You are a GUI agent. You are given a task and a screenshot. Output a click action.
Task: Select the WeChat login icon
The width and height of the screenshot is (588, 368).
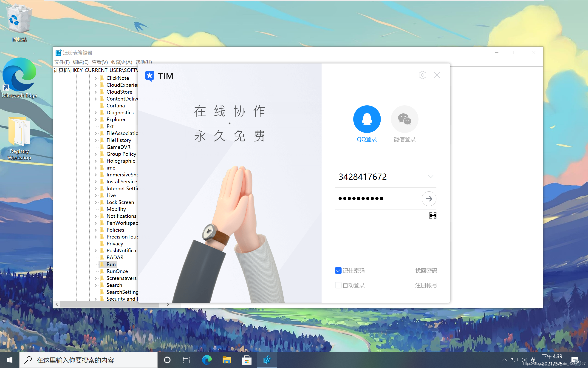tap(404, 119)
